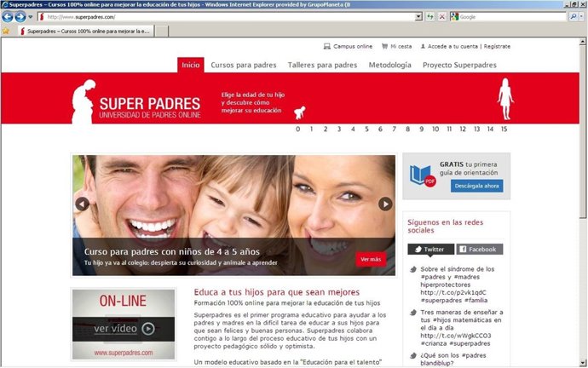Viewport: 588px width, 368px height.
Task: Click the Campus online laptop icon
Action: (x=327, y=47)
